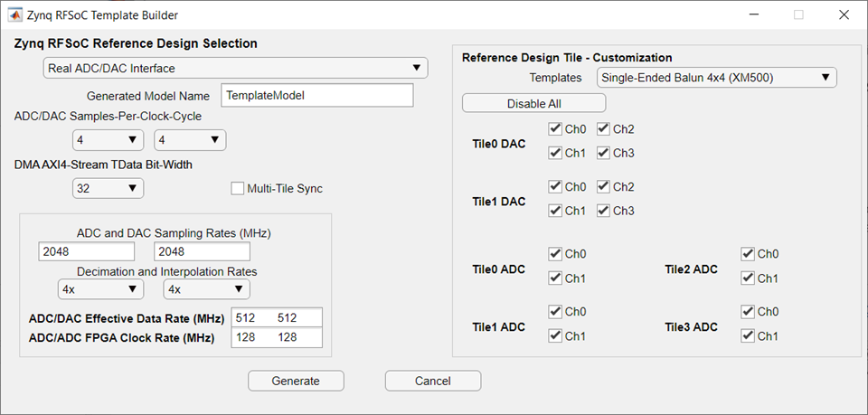
Task: Close the Template Builder window
Action: pyautogui.click(x=842, y=15)
